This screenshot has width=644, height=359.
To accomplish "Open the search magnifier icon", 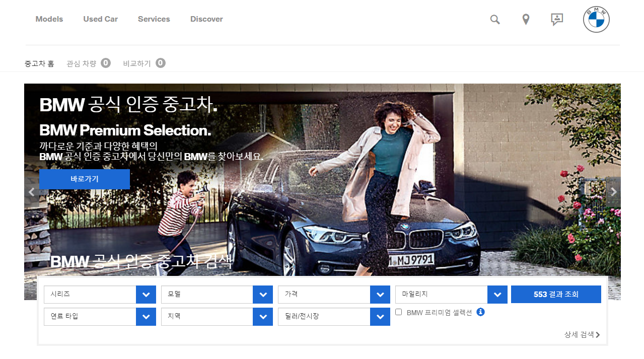I will [x=495, y=20].
